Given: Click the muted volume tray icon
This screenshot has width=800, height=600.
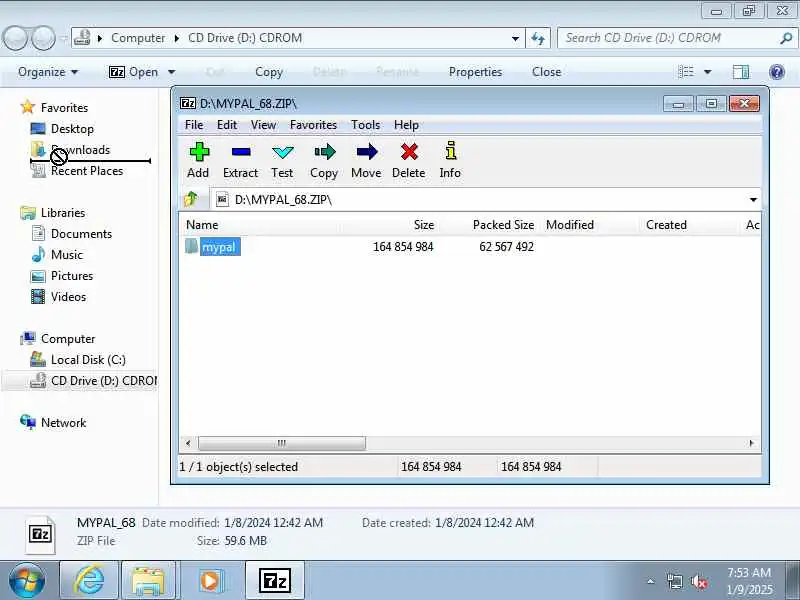Looking at the screenshot, I should [699, 581].
